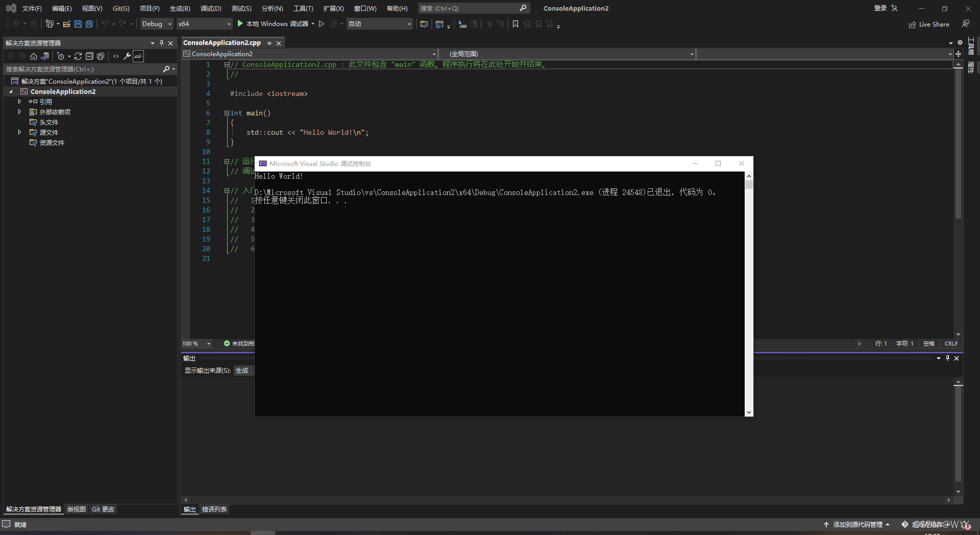The height and width of the screenshot is (535, 980).
Task: Open the Debug configuration dropdown
Action: 157,23
